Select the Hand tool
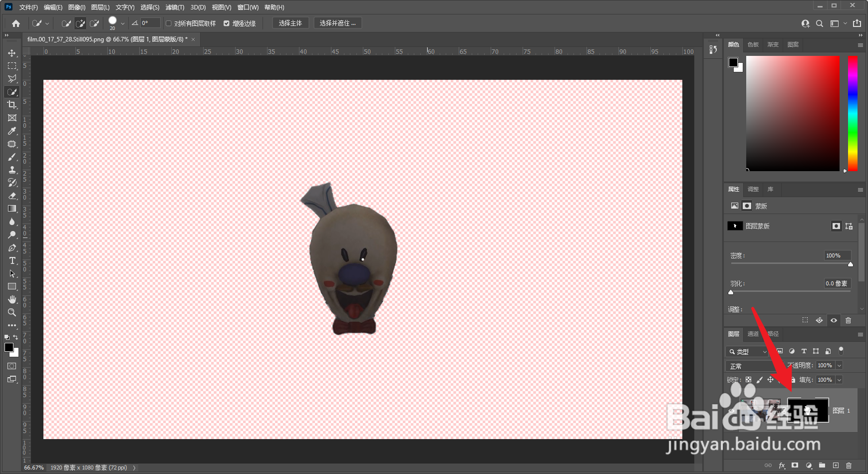Screen dimensions: 868x474 pos(12,299)
